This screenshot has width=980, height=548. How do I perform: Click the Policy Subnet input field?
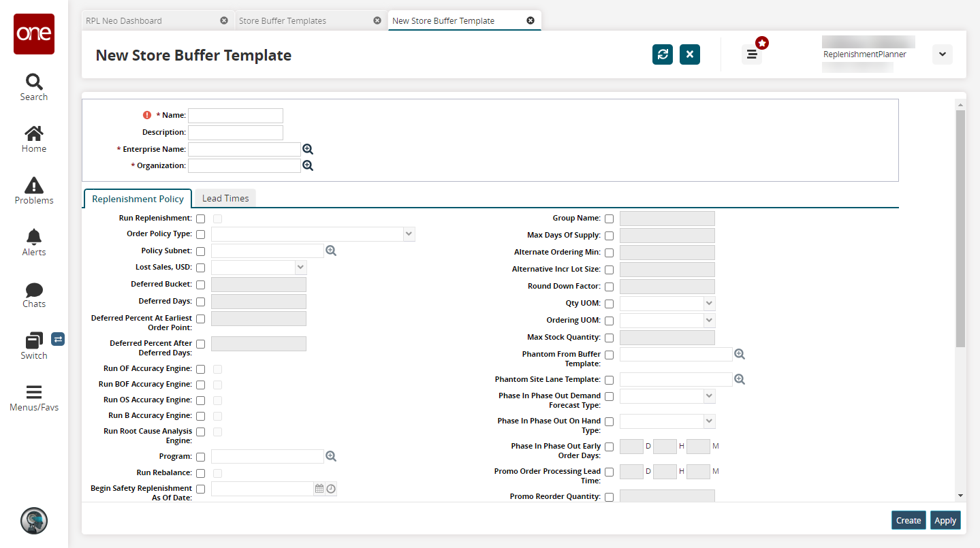coord(268,251)
